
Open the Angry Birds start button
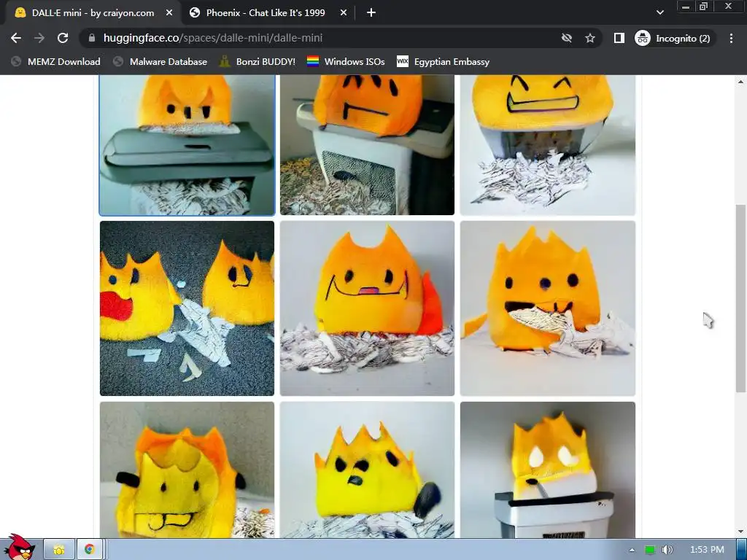click(19, 547)
